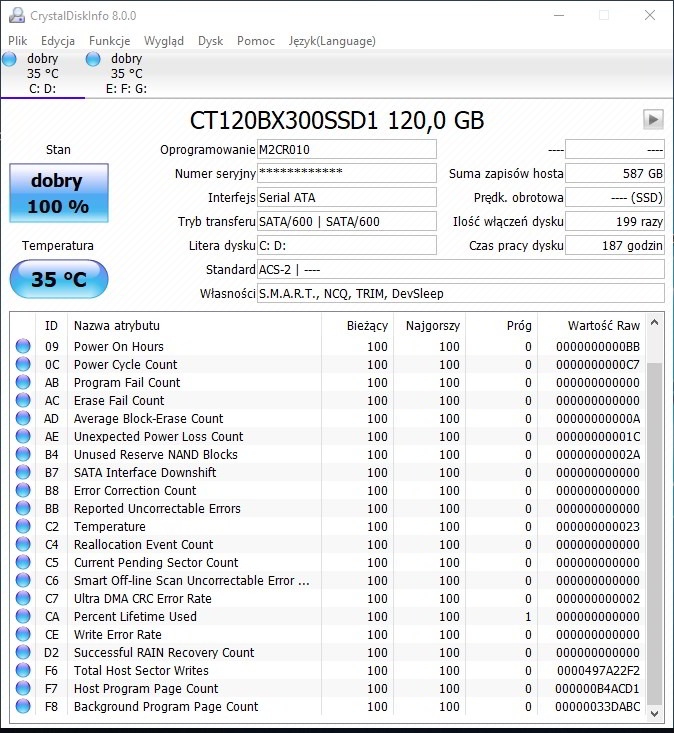Open the Dysk menu
This screenshot has width=674, height=733.
(210, 41)
